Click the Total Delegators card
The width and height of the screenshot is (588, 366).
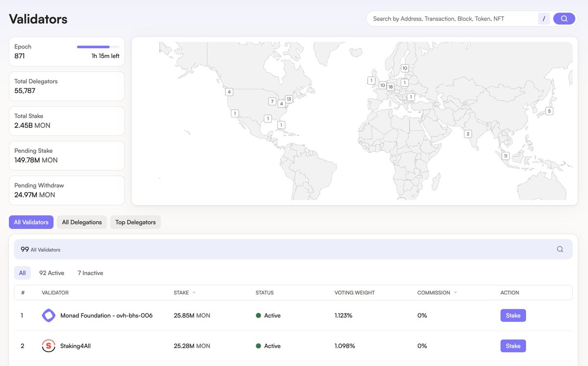pyautogui.click(x=67, y=86)
